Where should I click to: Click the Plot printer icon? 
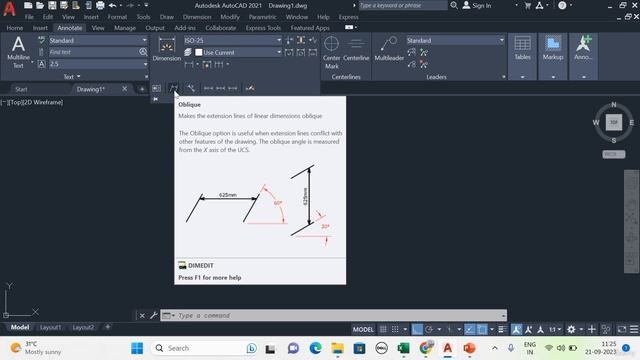point(100,5)
